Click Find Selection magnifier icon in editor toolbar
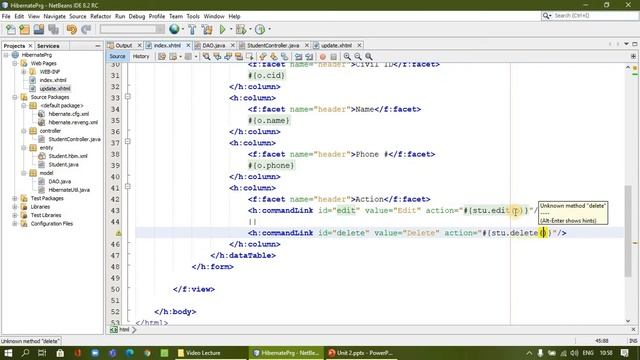 pyautogui.click(x=207, y=56)
